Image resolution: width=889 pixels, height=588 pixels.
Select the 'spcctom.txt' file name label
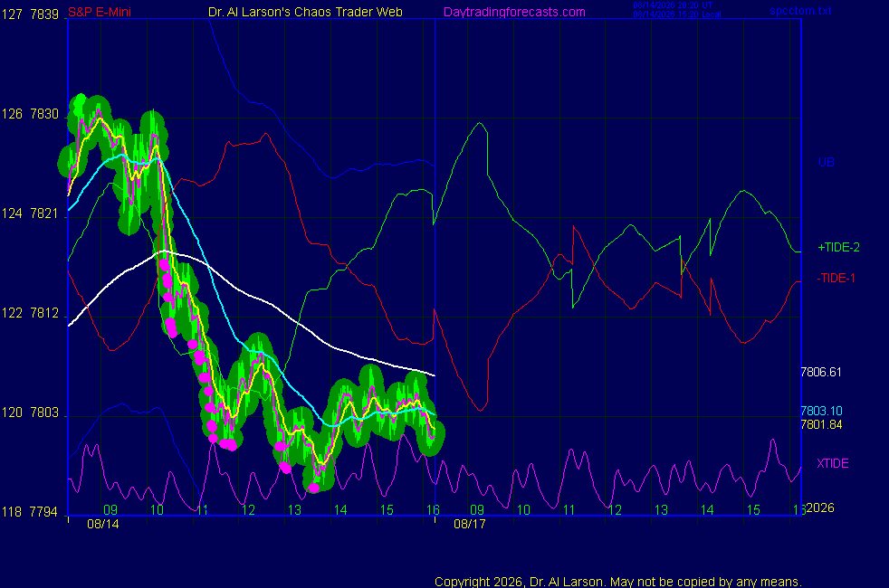click(x=800, y=10)
